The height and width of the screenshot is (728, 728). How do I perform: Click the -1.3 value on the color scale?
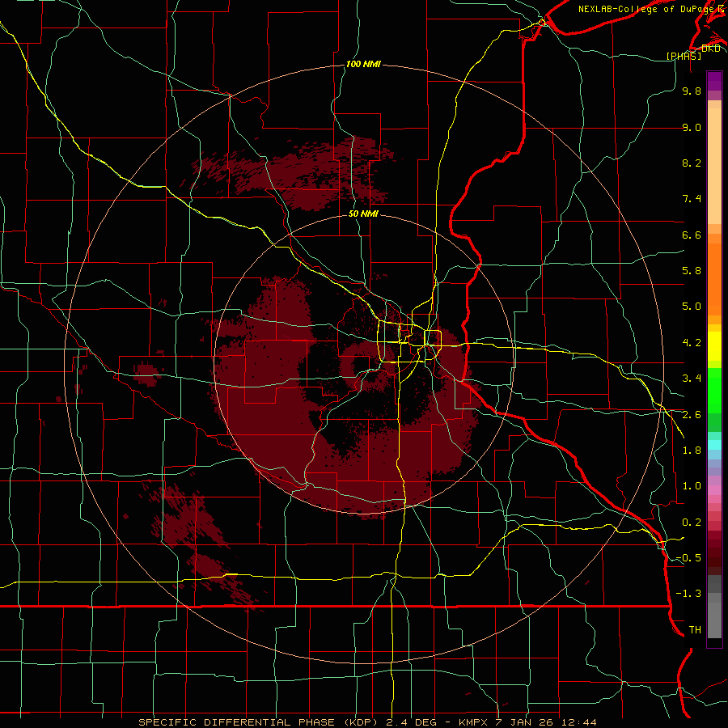688,594
